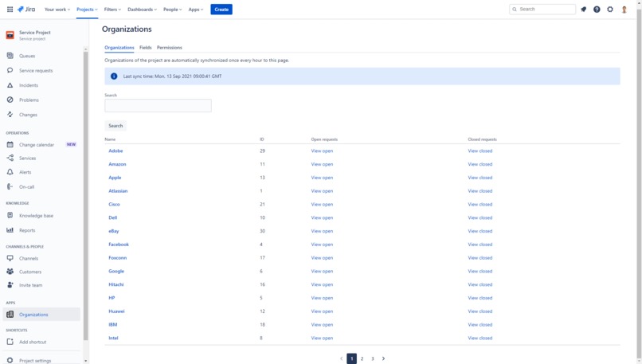Click the next page arrow
Viewport: 642px width, 364px height.
point(383,358)
